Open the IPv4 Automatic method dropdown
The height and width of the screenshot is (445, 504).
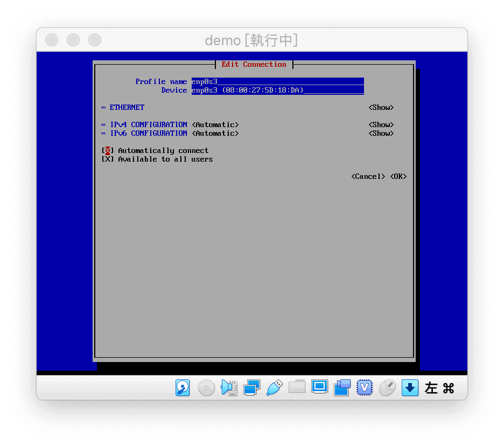(x=215, y=125)
